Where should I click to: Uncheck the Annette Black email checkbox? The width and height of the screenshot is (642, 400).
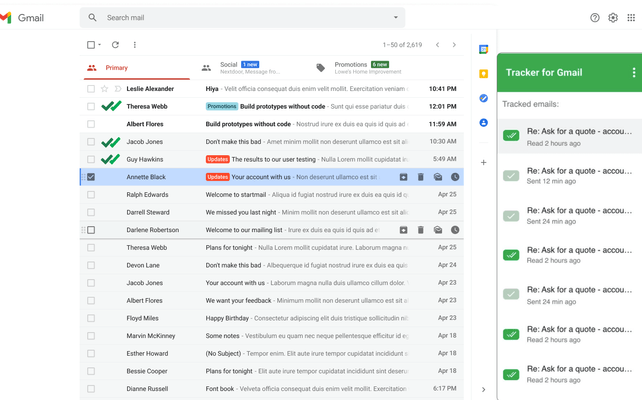(91, 177)
